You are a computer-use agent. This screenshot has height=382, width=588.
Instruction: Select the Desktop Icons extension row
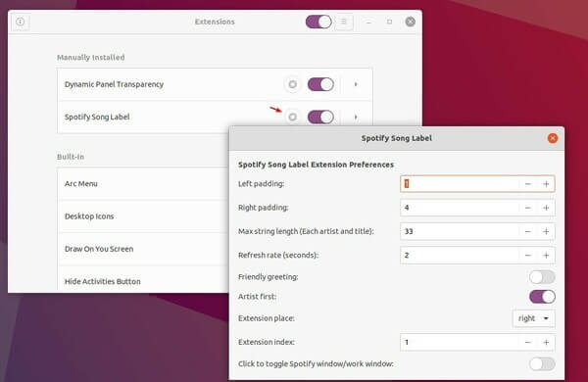[143, 216]
